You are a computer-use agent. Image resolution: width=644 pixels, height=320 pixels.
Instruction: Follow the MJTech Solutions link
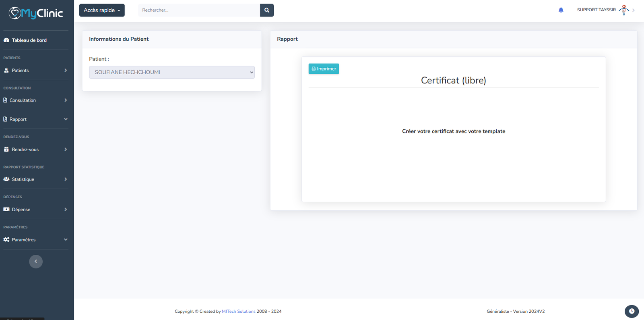pos(238,312)
